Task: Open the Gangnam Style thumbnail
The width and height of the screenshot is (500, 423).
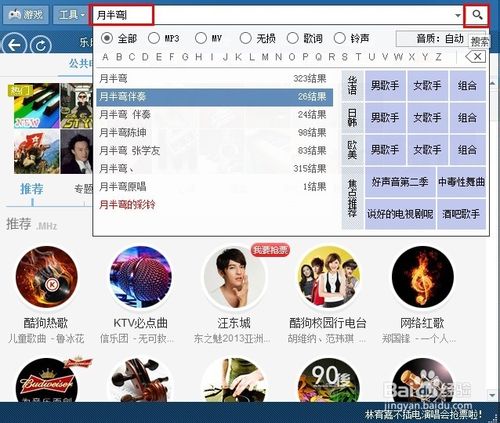Action: 76,106
